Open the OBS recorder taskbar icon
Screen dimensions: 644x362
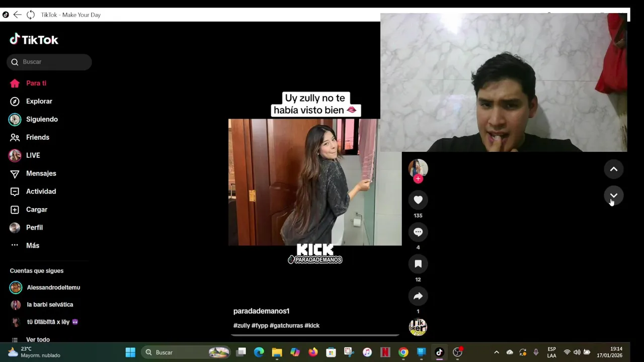coord(457,352)
